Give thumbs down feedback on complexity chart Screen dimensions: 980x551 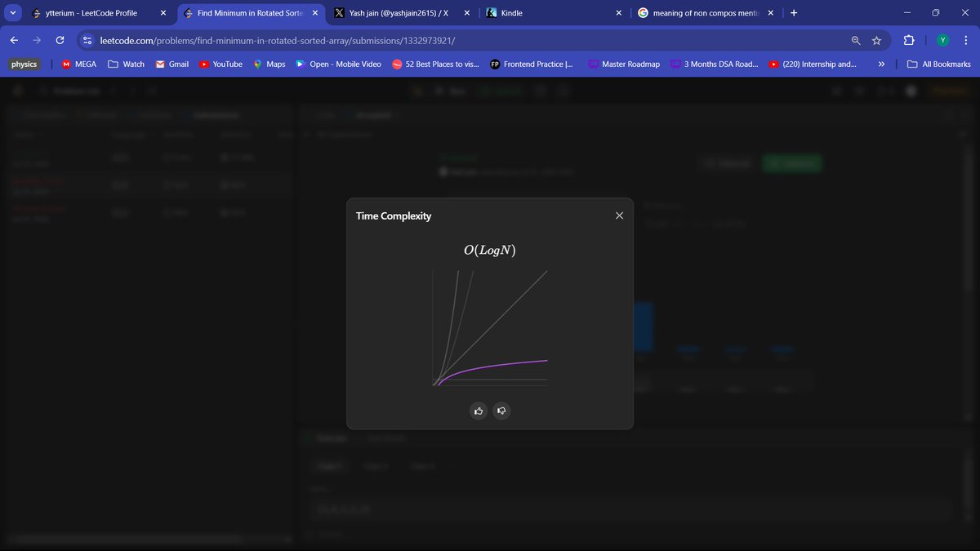[x=501, y=411]
